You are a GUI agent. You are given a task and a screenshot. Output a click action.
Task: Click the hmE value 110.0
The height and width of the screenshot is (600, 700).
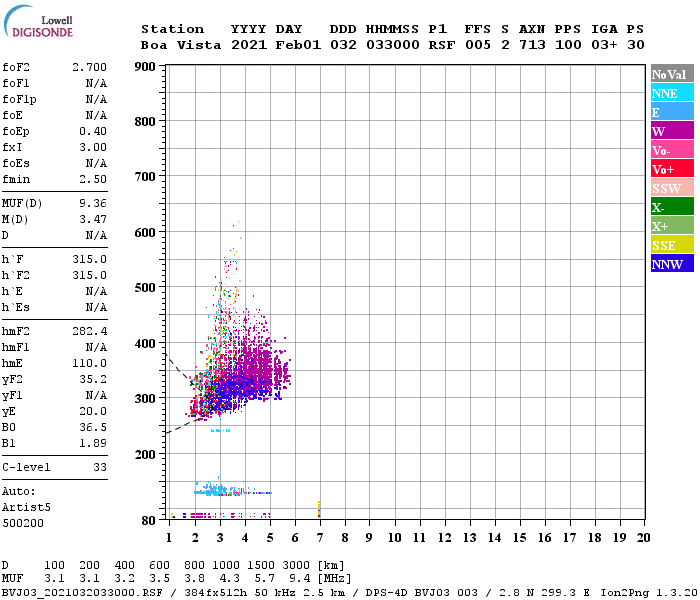[x=89, y=363]
